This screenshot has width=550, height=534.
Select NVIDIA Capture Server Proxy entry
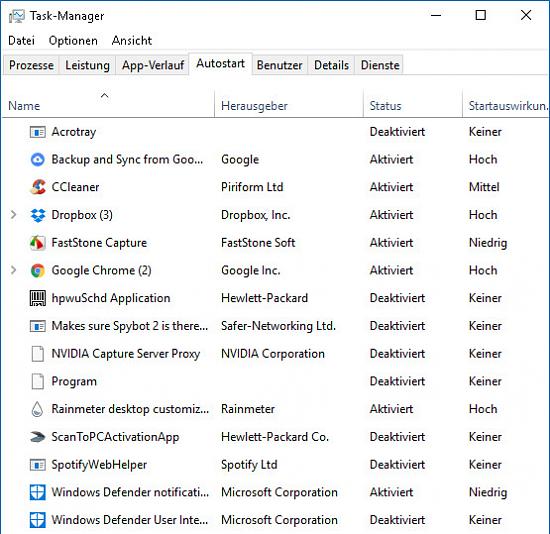pos(126,354)
